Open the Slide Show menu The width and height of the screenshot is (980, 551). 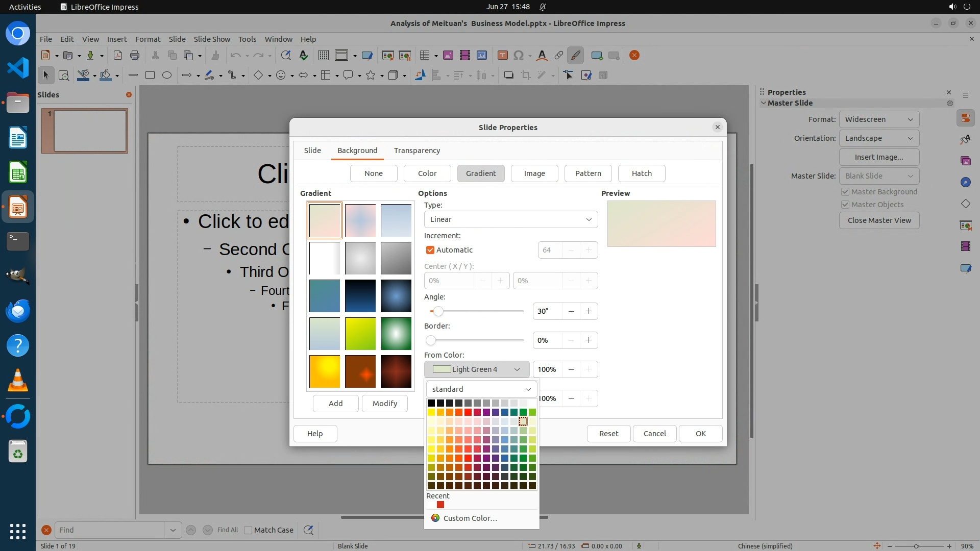[211, 39]
